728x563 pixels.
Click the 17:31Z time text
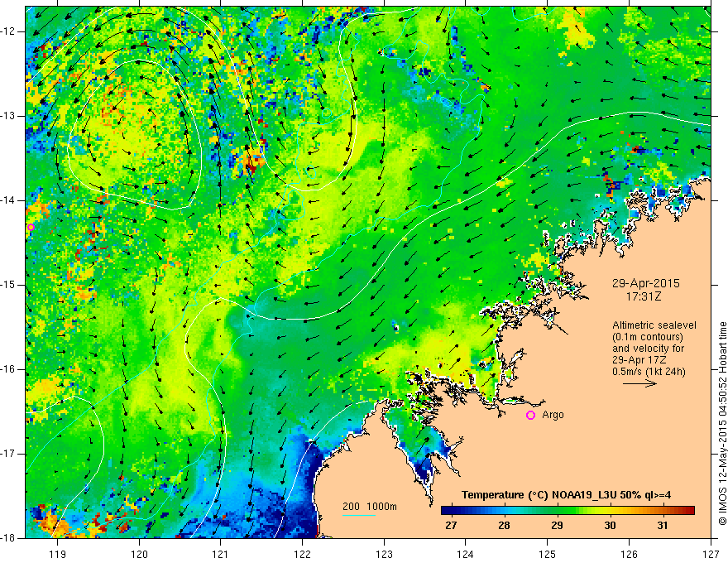click(643, 296)
